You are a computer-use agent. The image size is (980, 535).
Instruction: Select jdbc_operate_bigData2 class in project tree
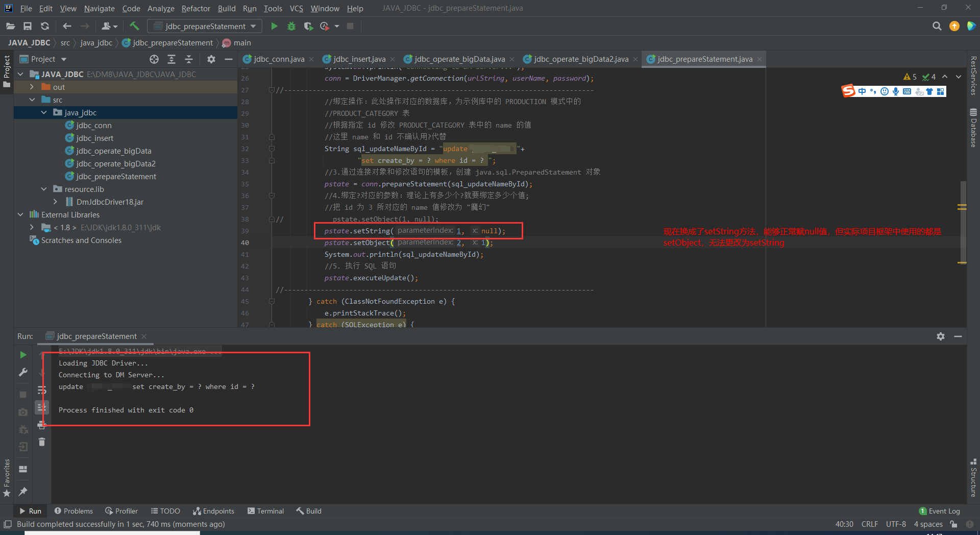coord(116,164)
